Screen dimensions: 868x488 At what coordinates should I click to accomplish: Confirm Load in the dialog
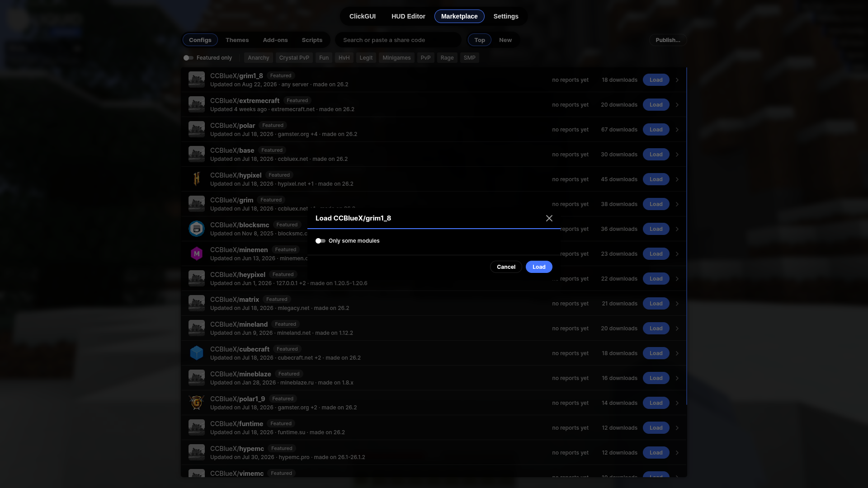(x=539, y=267)
